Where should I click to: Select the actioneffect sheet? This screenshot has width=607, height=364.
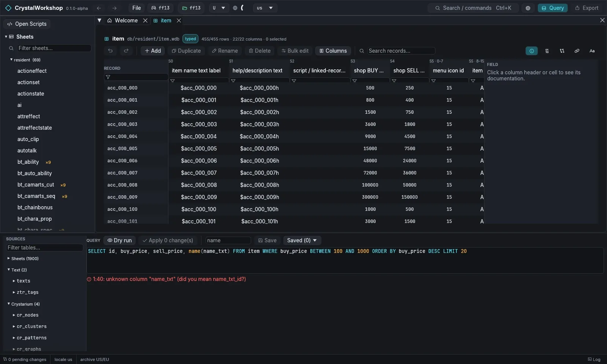(32, 71)
